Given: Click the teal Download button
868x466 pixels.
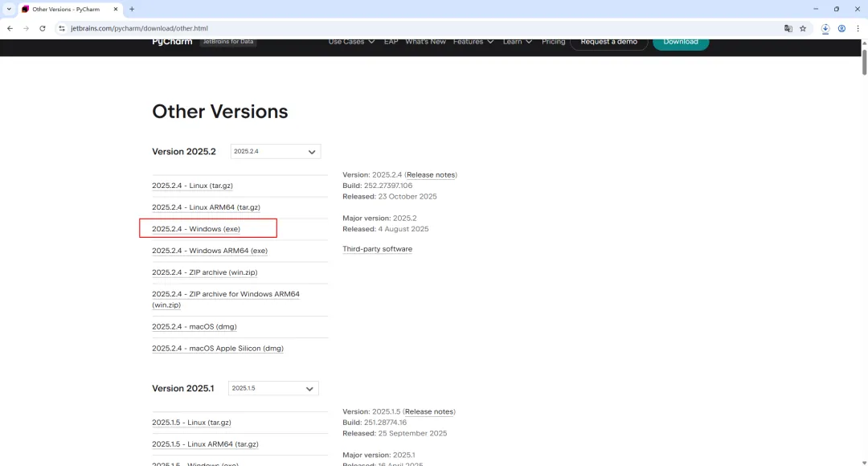Looking at the screenshot, I should coord(681,42).
